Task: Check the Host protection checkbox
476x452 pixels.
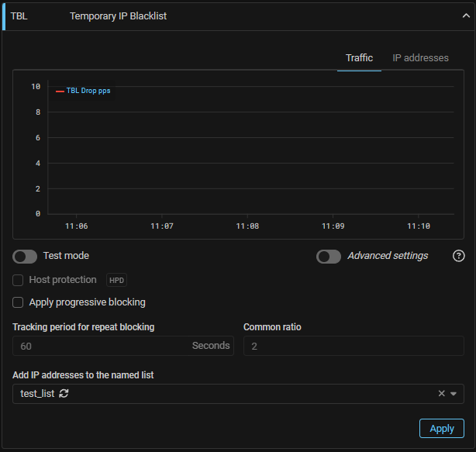Action: [18, 280]
